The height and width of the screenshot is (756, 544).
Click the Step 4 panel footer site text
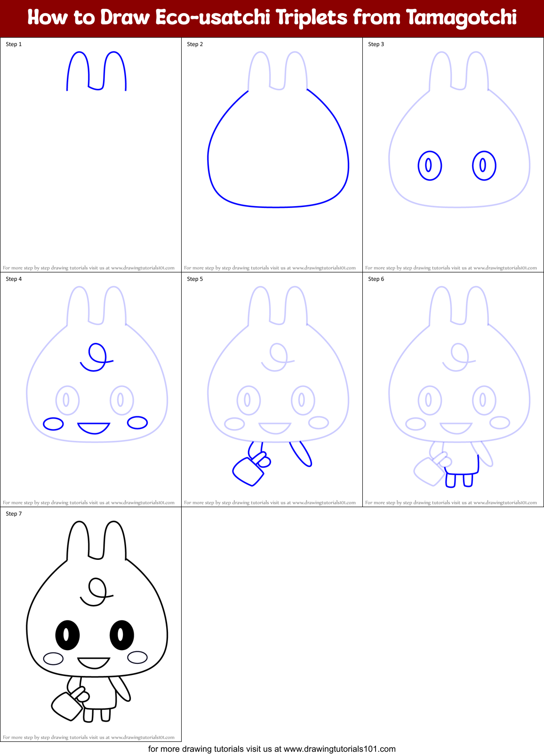[x=88, y=502]
